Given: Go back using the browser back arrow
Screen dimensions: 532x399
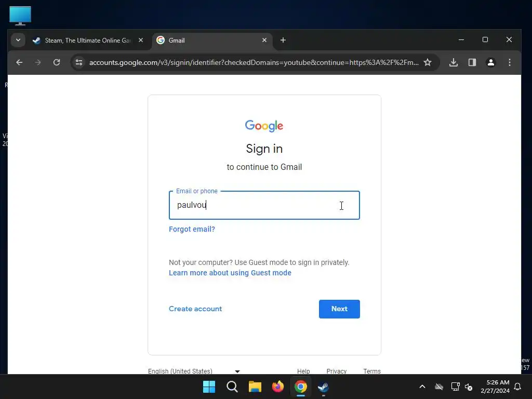Looking at the screenshot, I should (x=19, y=62).
